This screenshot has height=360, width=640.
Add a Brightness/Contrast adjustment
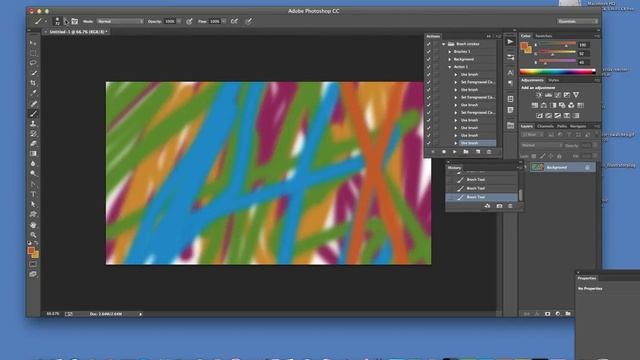(539, 95)
